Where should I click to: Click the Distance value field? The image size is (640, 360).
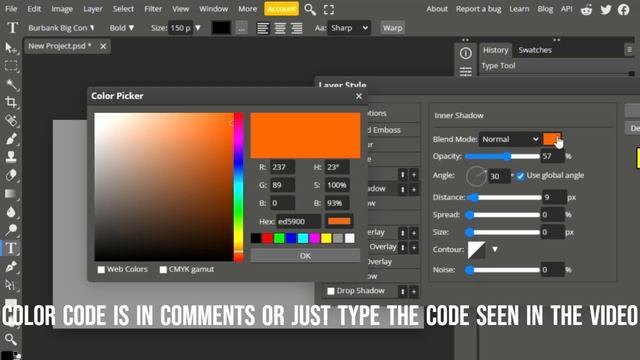click(x=553, y=197)
